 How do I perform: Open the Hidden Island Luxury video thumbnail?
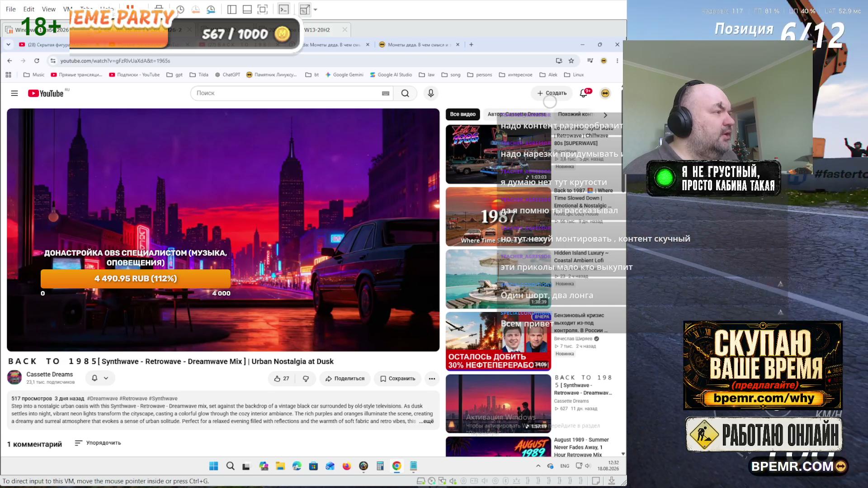pos(498,279)
